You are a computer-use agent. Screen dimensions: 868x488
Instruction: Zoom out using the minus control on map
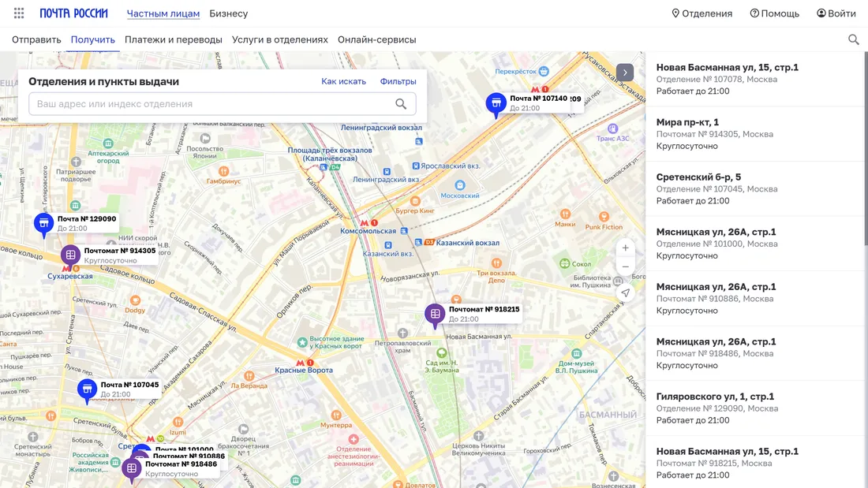click(625, 266)
